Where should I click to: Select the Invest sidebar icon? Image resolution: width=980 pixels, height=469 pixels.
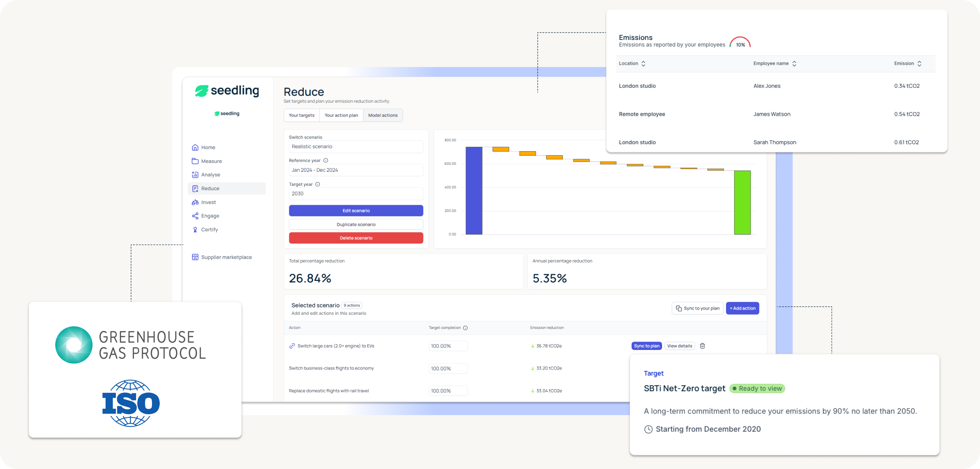tap(195, 202)
